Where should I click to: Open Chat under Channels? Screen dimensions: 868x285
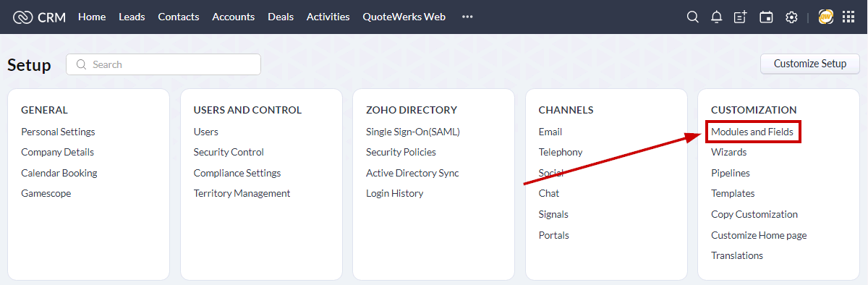click(549, 193)
